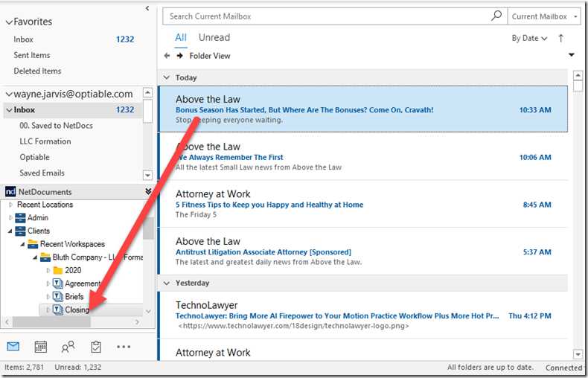This screenshot has height=378, width=588.
Task: Reverse sort order with the up arrow
Action: coord(560,38)
